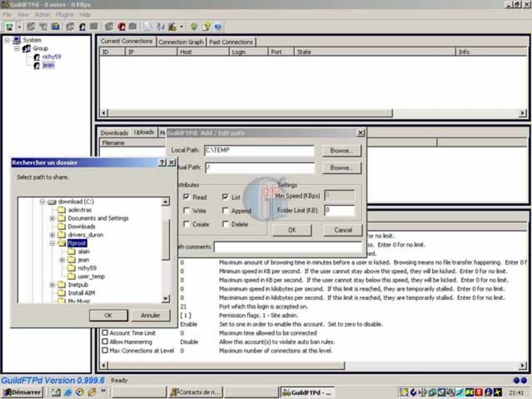Select the Downloads folder in browse dialog
The image size is (532, 399).
(82, 227)
